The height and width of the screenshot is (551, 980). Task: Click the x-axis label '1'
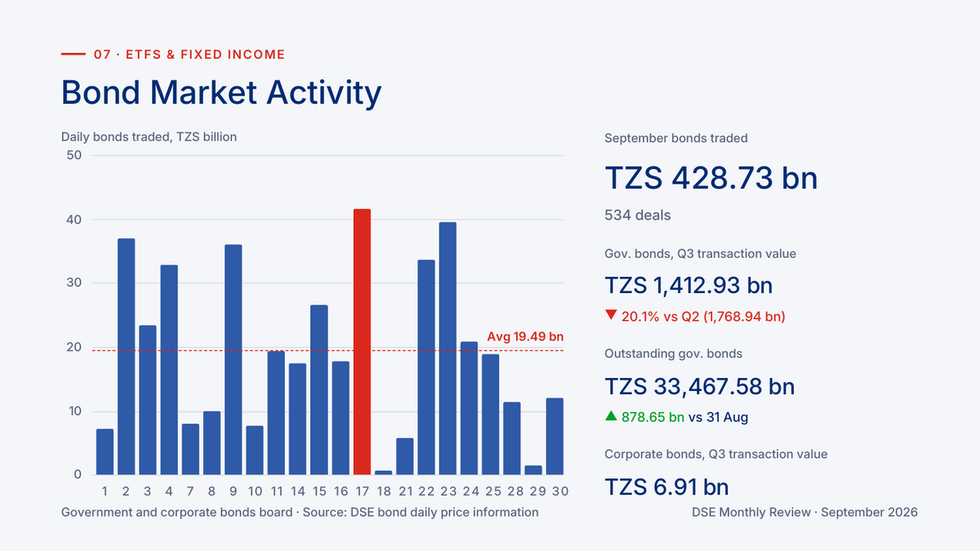pyautogui.click(x=105, y=491)
